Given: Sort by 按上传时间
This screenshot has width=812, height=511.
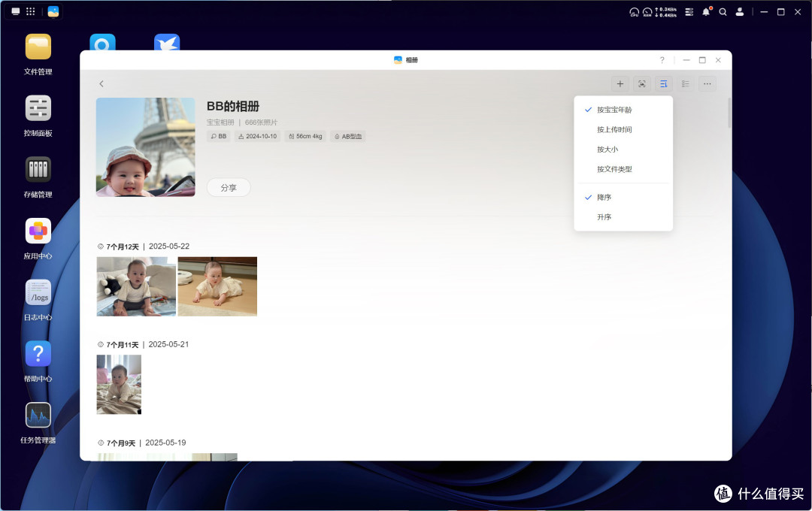Looking at the screenshot, I should coord(623,129).
